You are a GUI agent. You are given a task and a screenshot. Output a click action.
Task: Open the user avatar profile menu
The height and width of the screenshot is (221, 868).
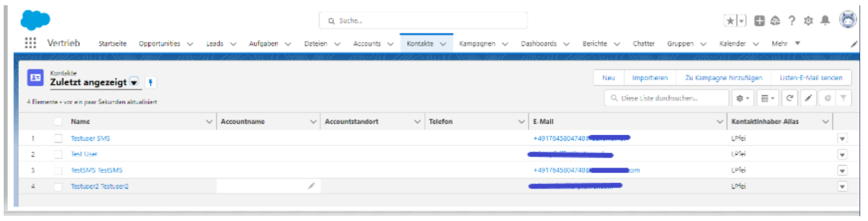[847, 20]
